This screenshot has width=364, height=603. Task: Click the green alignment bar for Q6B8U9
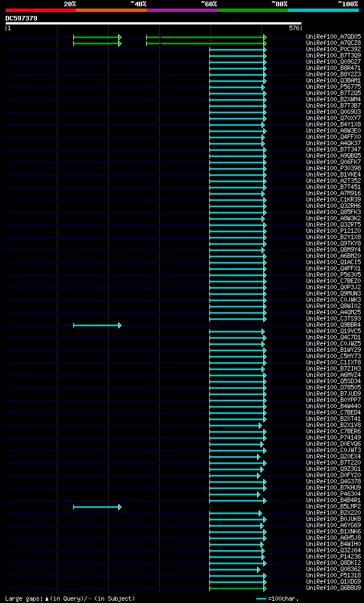pos(238,589)
